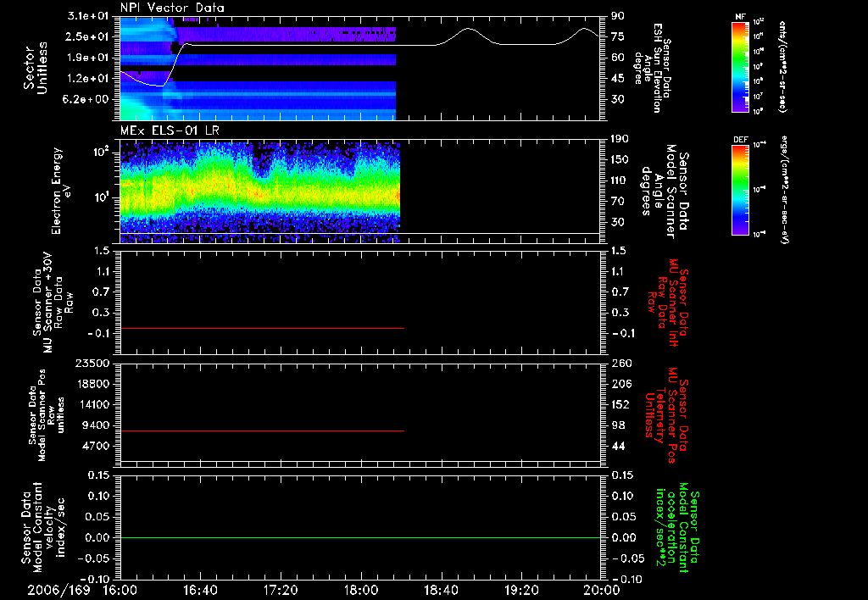The width and height of the screenshot is (868, 600).
Task: Click the NF color bar units label
Action: click(x=782, y=66)
